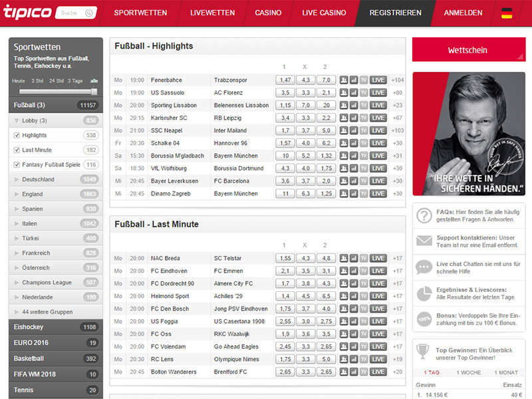Screen dimensions: 532x399
Task: Select the 24 Std time filter
Action: 57,80
